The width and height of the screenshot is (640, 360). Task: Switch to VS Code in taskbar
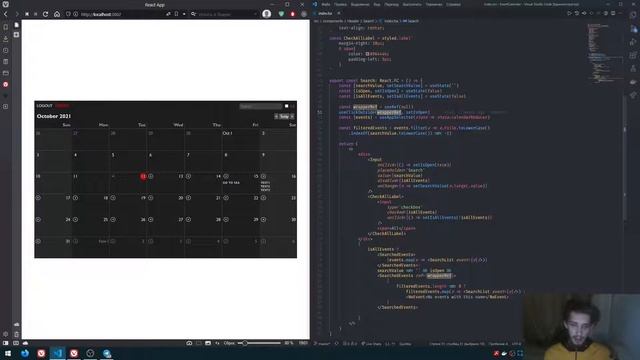click(58, 353)
